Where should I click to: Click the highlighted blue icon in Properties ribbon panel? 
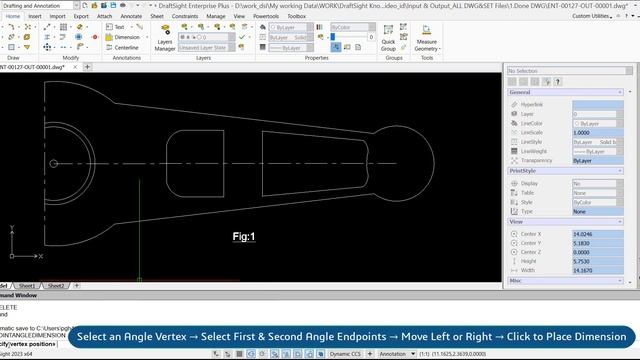(x=336, y=47)
